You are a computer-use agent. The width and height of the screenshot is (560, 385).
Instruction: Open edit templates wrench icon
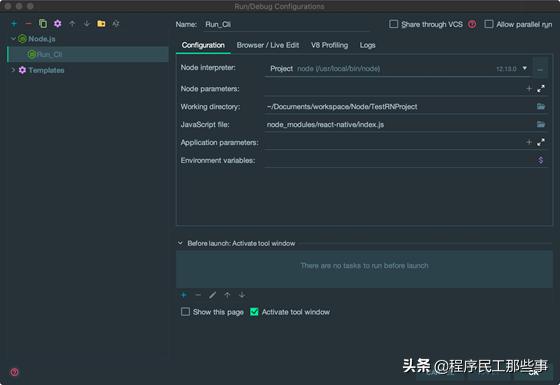pyautogui.click(x=58, y=24)
